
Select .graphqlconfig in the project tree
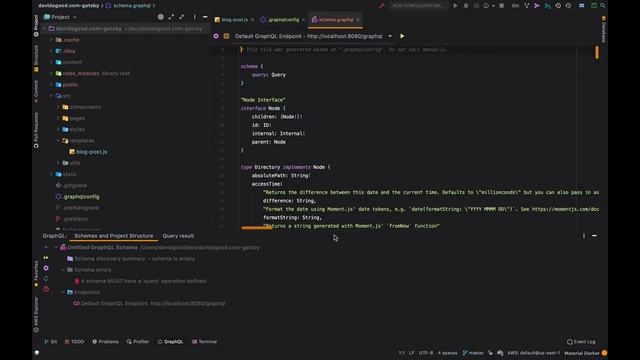click(78, 197)
